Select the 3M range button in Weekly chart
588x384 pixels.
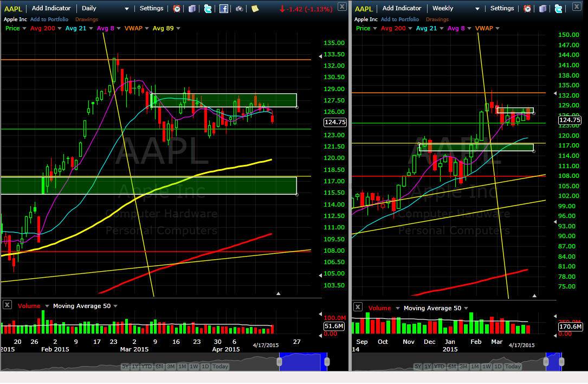463,367
